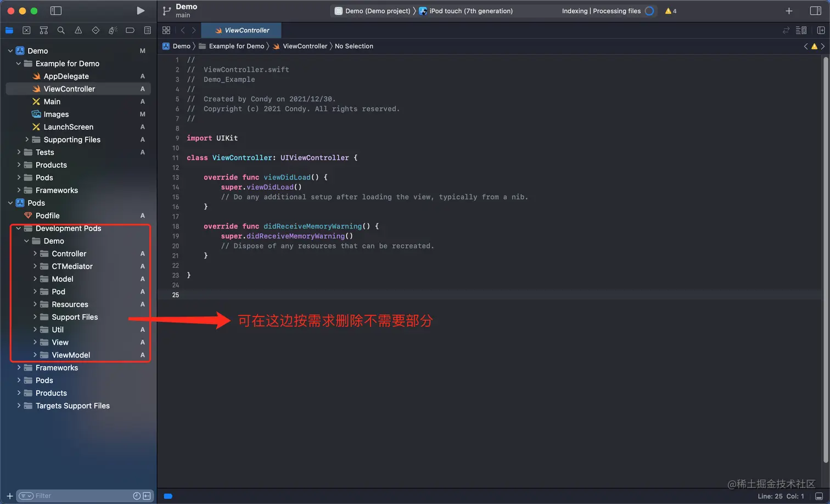
Task: Jump to next issue arrow
Action: [822, 46]
